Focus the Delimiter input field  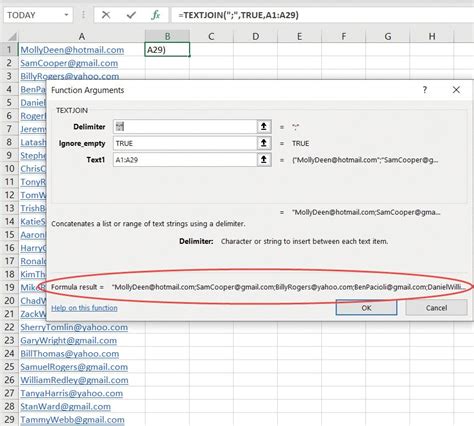pyautogui.click(x=185, y=127)
